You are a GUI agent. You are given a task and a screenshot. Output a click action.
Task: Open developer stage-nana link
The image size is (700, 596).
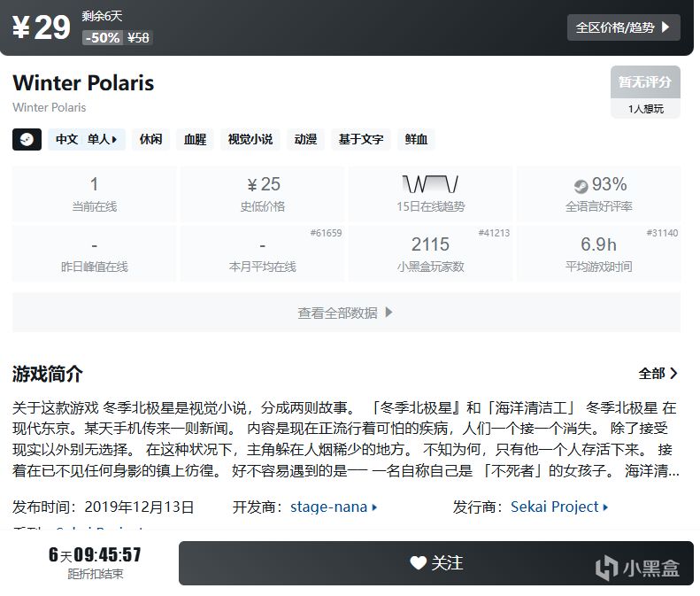point(334,507)
